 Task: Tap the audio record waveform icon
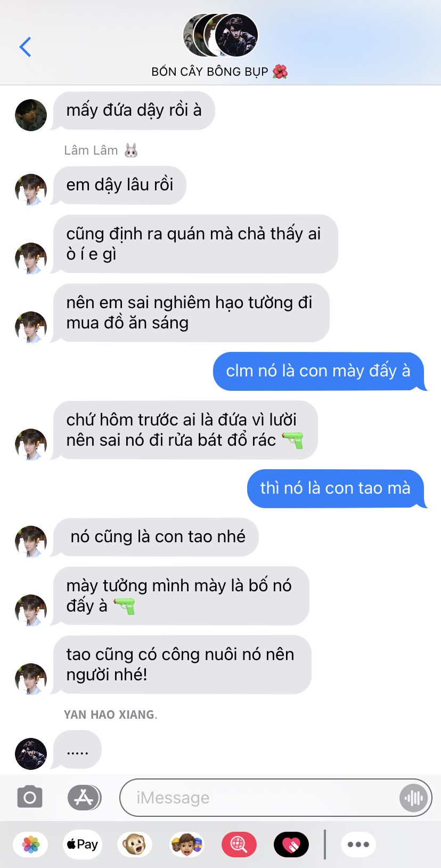(413, 798)
